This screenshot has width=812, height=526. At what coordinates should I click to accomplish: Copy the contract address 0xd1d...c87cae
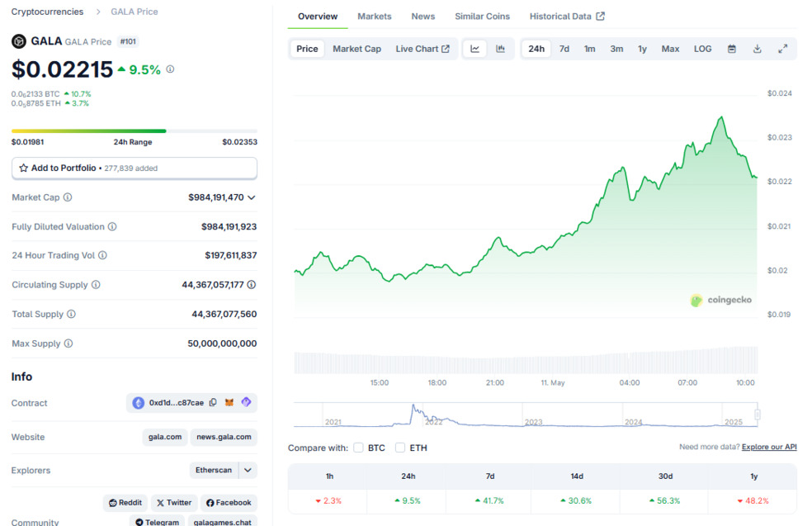pyautogui.click(x=213, y=403)
